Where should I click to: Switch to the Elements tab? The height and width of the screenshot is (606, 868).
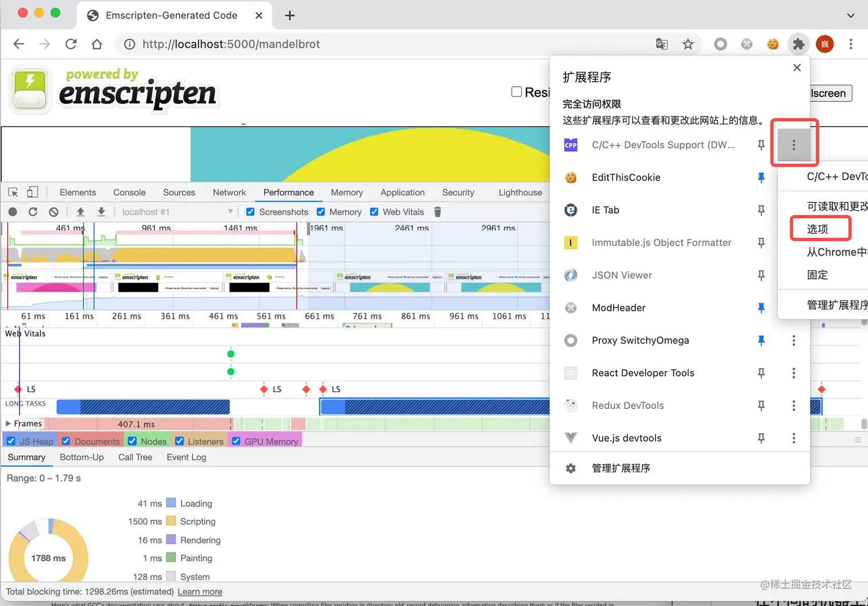(77, 192)
